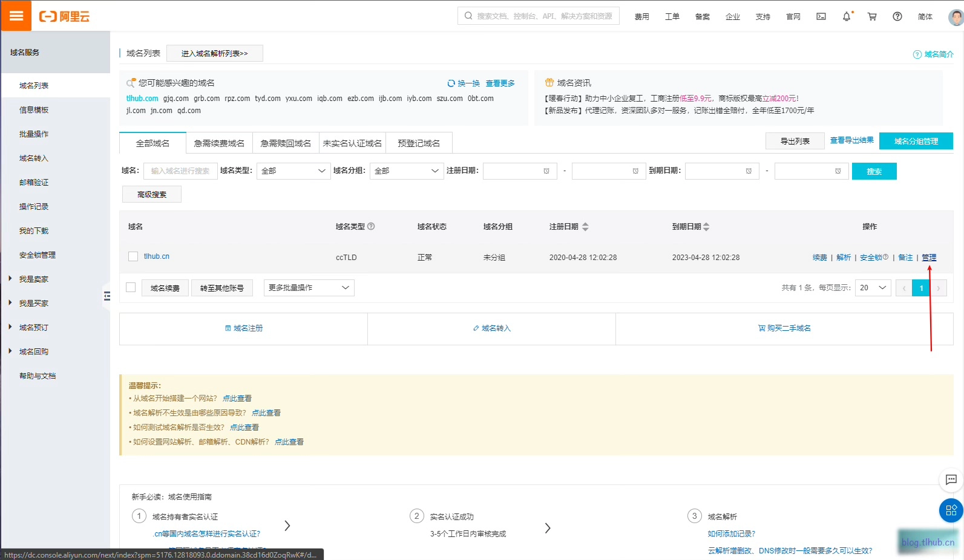The height and width of the screenshot is (560, 964).
Task: Click the search magnifier icon in top bar
Action: [x=468, y=16]
